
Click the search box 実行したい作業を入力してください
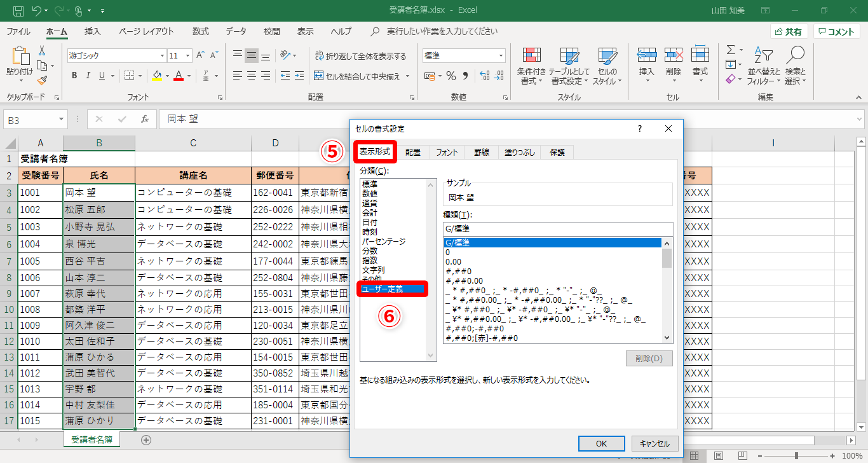(x=442, y=31)
